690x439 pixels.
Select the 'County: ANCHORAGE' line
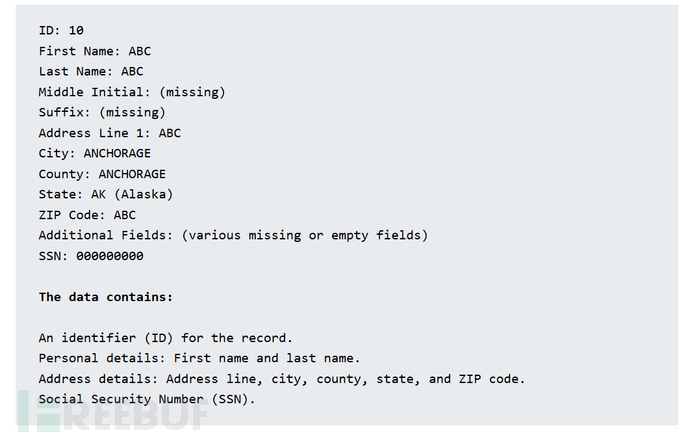102,174
